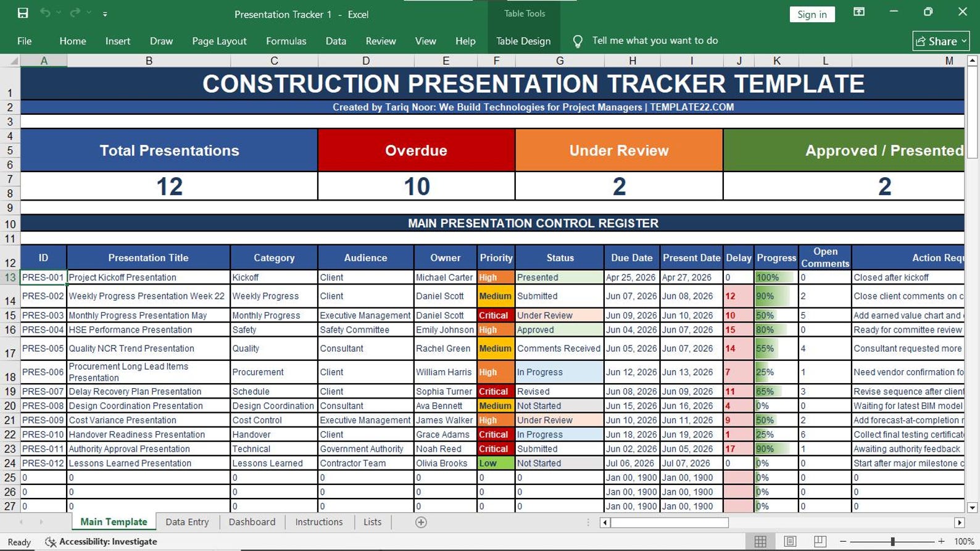Select column G header
980x551 pixels.
(x=560, y=60)
